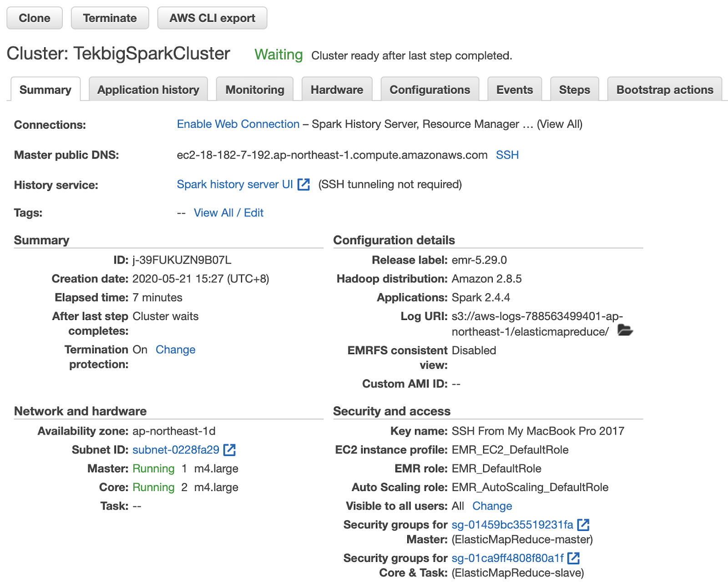Open Bootstrap actions tab
Screen dimensions: 728x586
click(665, 89)
